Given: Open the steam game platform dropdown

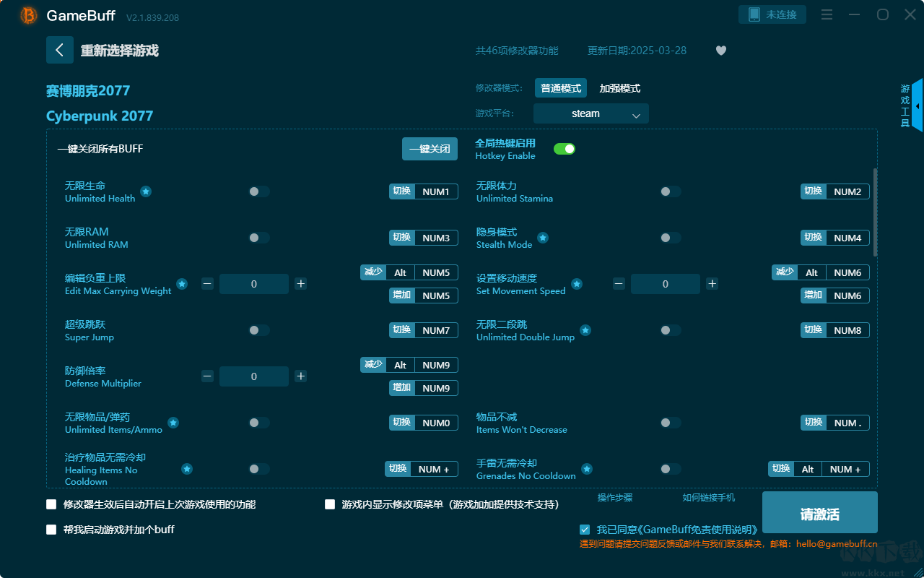Looking at the screenshot, I should (x=591, y=113).
